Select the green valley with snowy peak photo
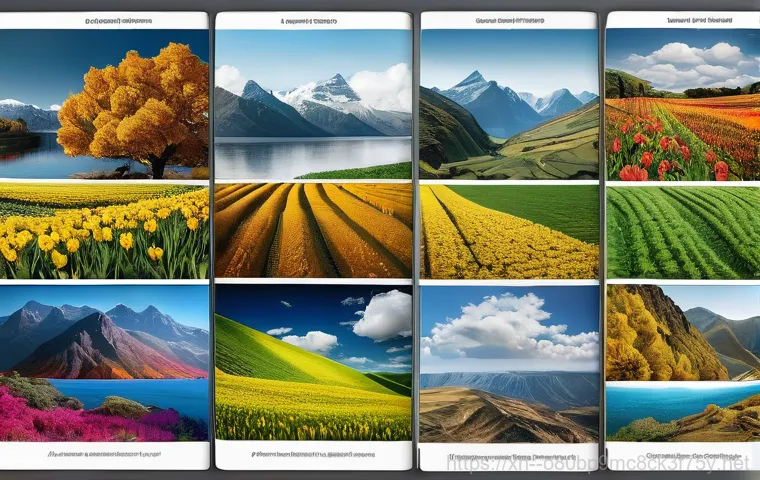Screen dimensions: 760x480 pyautogui.click(x=509, y=104)
